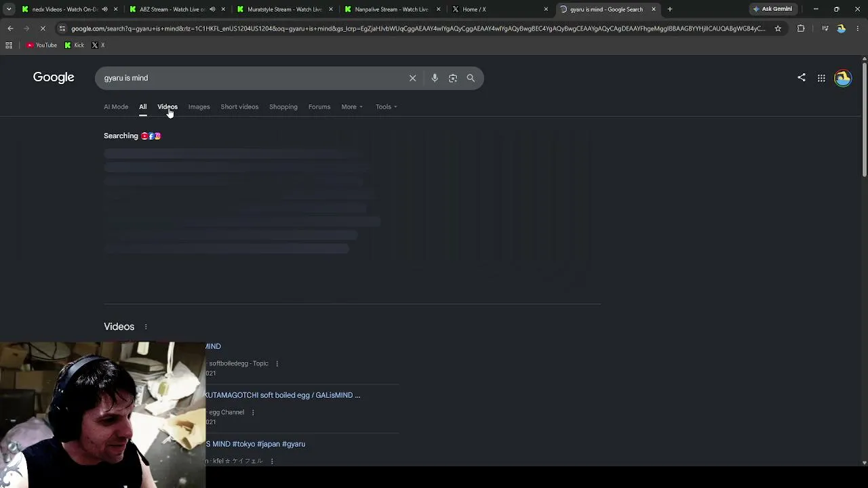This screenshot has height=488, width=868.
Task: Switch to AI Mode tab
Action: [116, 106]
